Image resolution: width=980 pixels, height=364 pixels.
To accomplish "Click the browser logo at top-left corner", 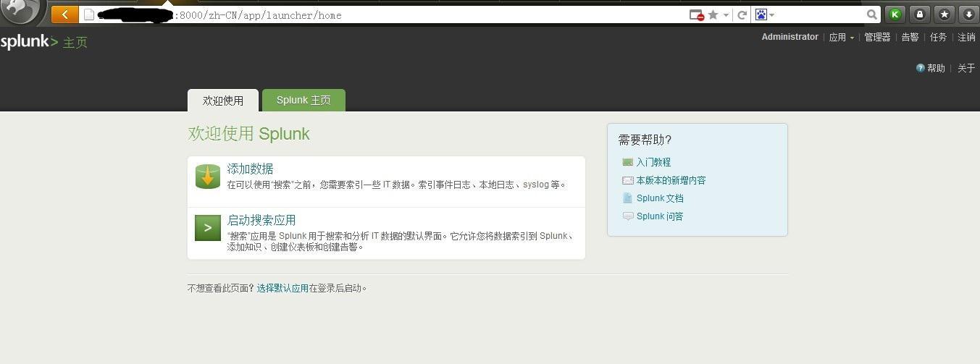I will (x=23, y=11).
